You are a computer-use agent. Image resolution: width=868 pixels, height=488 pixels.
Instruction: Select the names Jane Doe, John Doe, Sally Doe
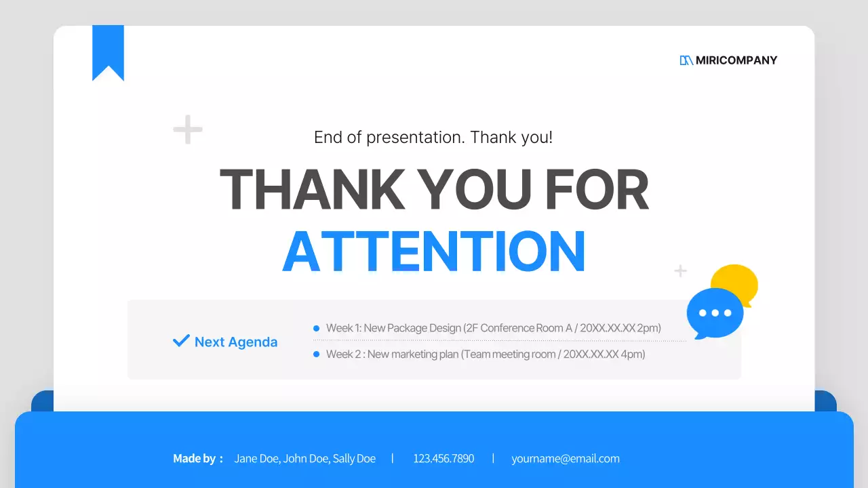(x=304, y=459)
